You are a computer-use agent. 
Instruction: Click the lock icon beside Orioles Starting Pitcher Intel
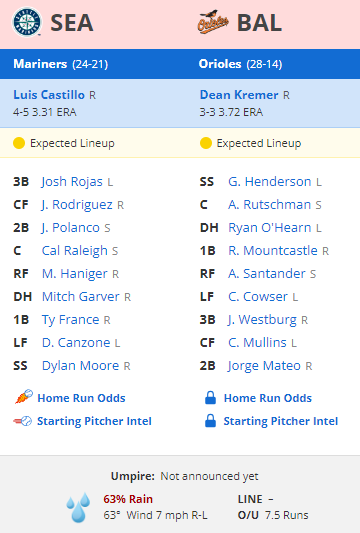pos(210,420)
